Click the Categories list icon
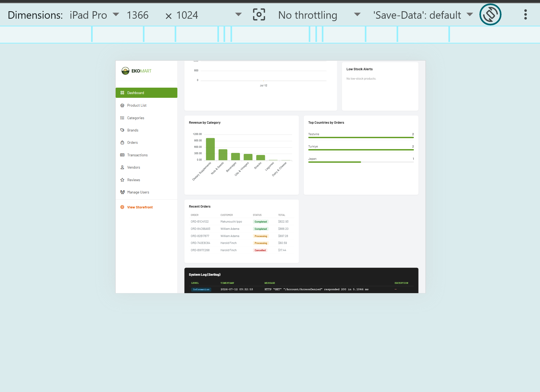The image size is (540, 392). (x=122, y=118)
